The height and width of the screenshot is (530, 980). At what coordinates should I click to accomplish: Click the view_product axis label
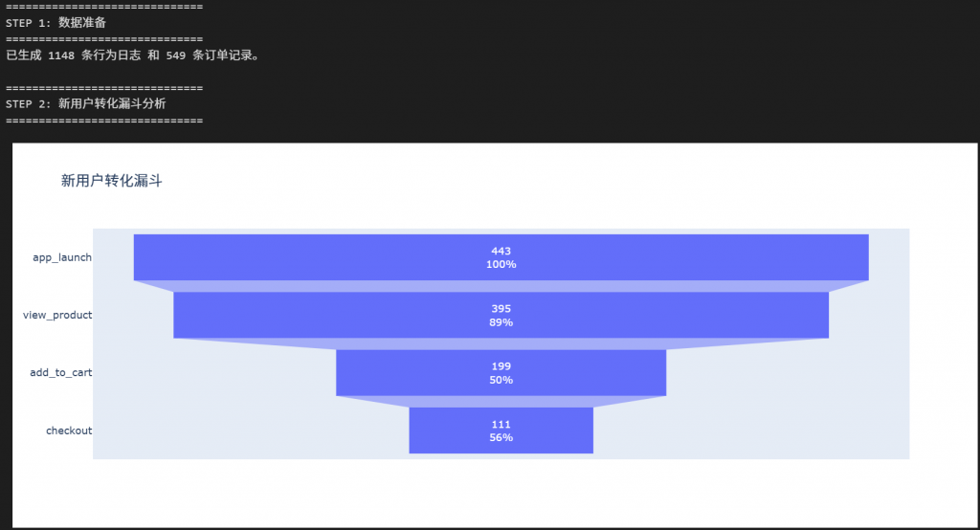click(x=57, y=315)
